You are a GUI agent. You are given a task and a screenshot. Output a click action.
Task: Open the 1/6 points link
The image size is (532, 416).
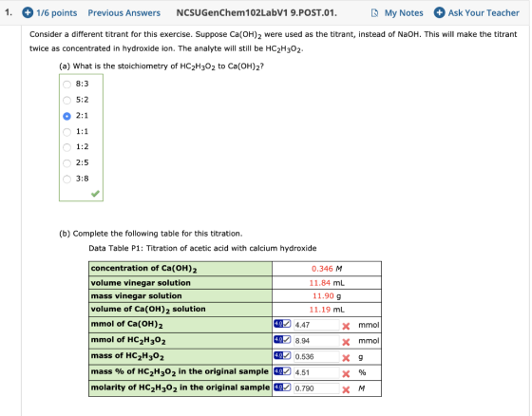click(x=57, y=13)
